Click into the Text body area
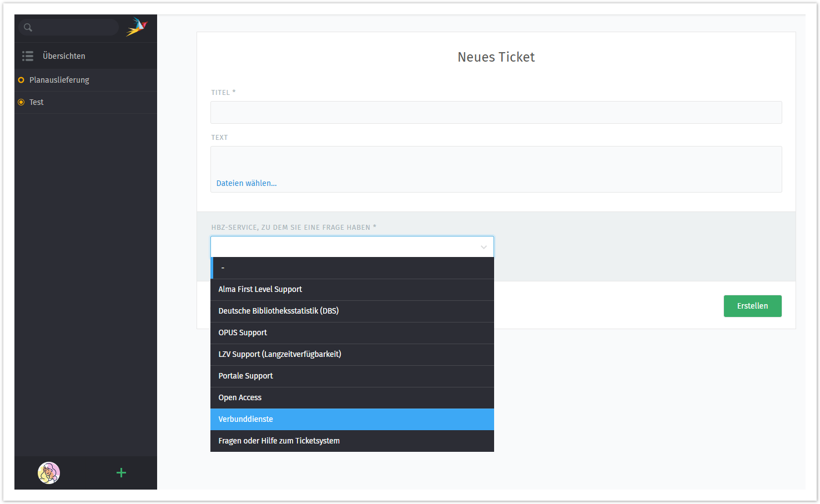The height and width of the screenshot is (504, 820). pyautogui.click(x=496, y=162)
